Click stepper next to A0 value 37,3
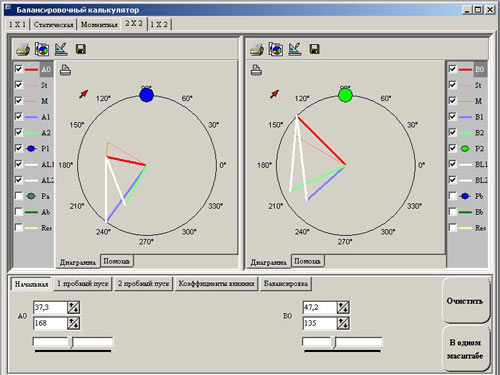 [73, 307]
